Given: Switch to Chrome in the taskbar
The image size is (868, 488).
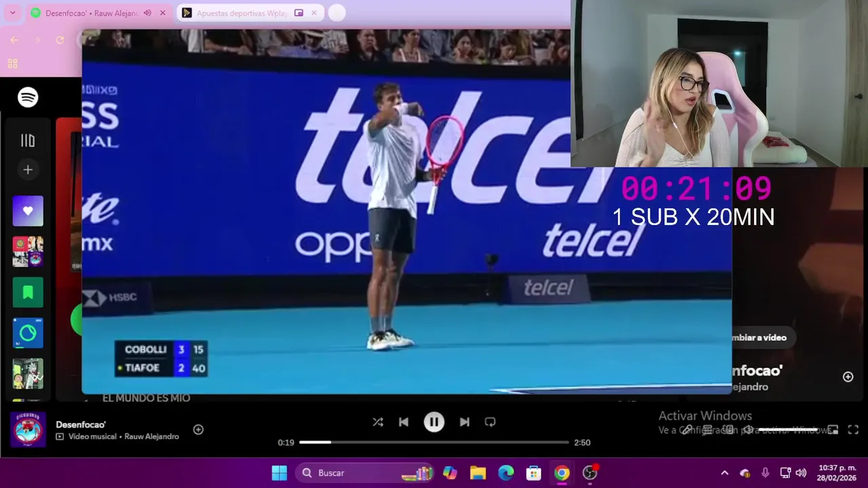Looking at the screenshot, I should pos(561,473).
